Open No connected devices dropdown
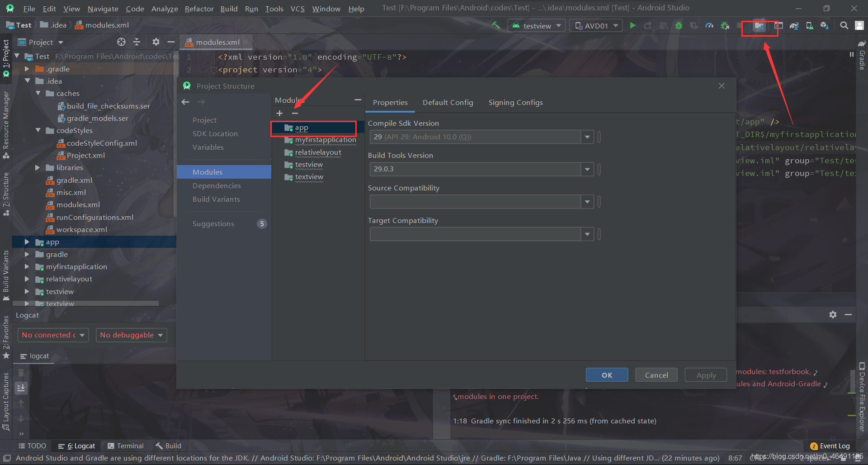 click(x=53, y=335)
